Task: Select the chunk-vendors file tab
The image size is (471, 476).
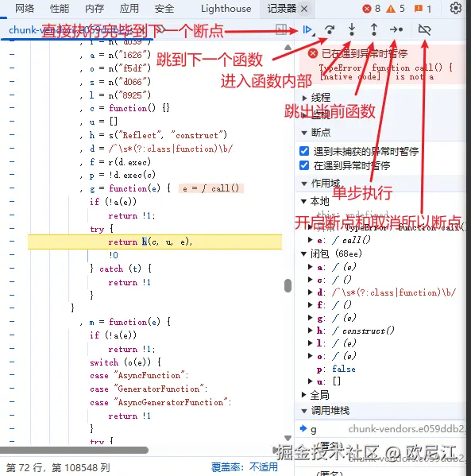Action: [71, 29]
